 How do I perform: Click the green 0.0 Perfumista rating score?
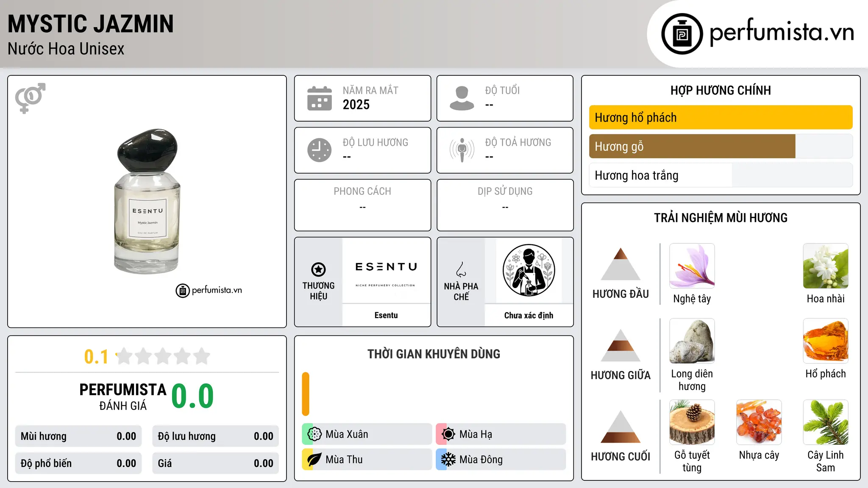pyautogui.click(x=192, y=396)
